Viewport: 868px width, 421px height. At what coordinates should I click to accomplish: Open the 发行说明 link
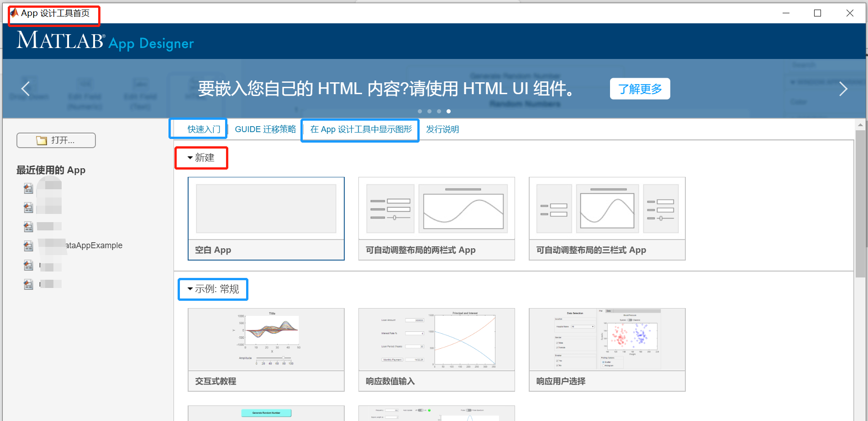click(442, 129)
